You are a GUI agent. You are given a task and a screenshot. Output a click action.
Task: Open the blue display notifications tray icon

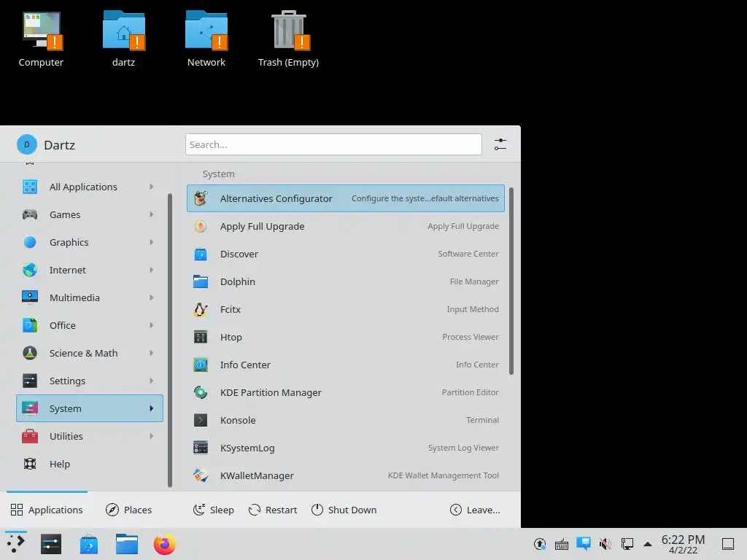584,544
